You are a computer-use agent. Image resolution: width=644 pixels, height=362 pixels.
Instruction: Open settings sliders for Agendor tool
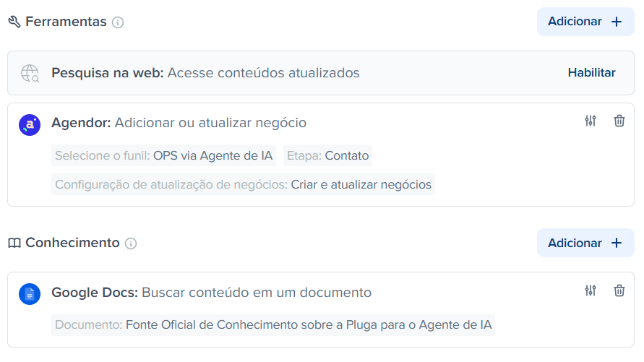pyautogui.click(x=591, y=121)
